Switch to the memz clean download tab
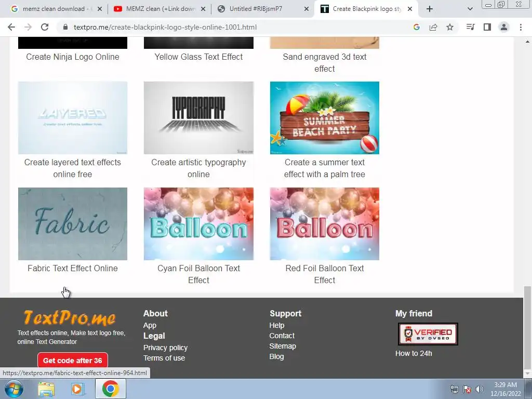Viewport: 532px width, 399px height. click(56, 9)
